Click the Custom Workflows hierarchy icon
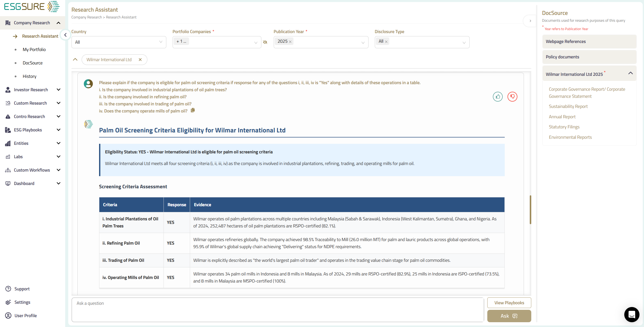 point(8,170)
